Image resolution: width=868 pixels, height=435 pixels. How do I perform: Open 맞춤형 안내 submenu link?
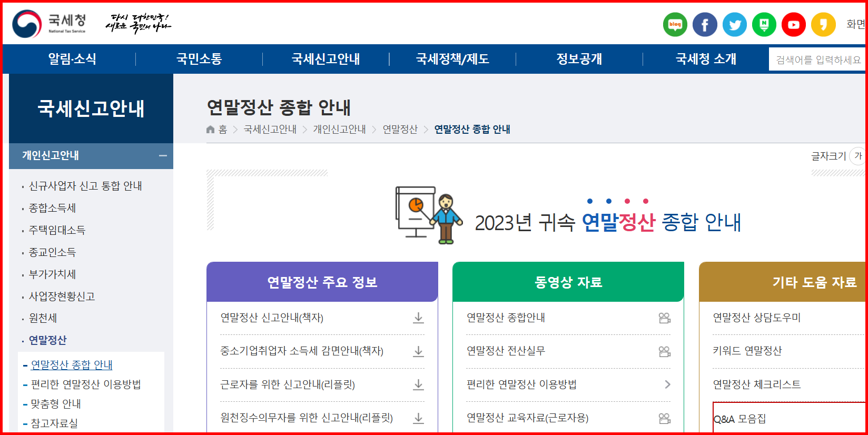pos(56,403)
